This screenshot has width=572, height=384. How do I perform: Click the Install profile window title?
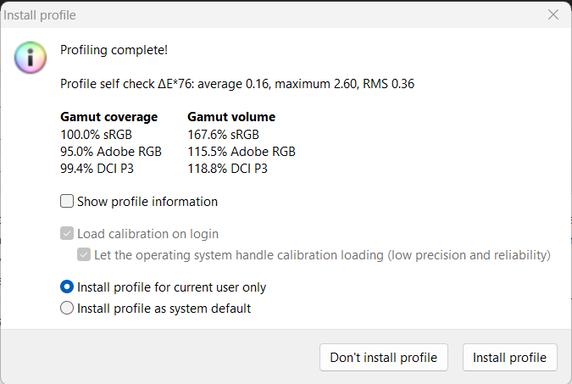pos(39,15)
